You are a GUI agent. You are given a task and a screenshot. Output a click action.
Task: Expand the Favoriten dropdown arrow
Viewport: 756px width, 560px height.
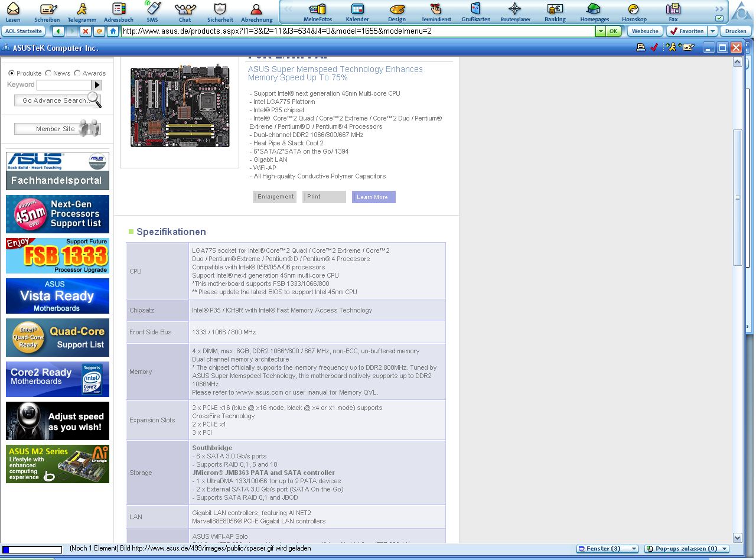coord(712,31)
